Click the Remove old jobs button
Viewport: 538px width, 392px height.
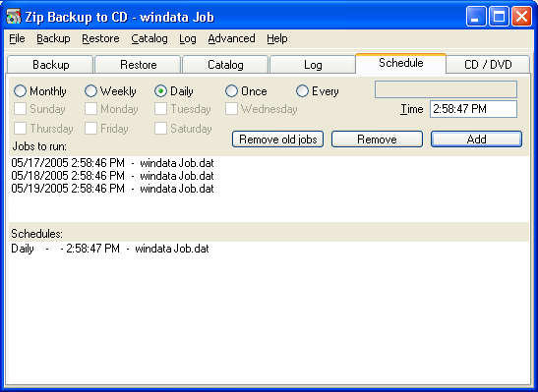[277, 140]
